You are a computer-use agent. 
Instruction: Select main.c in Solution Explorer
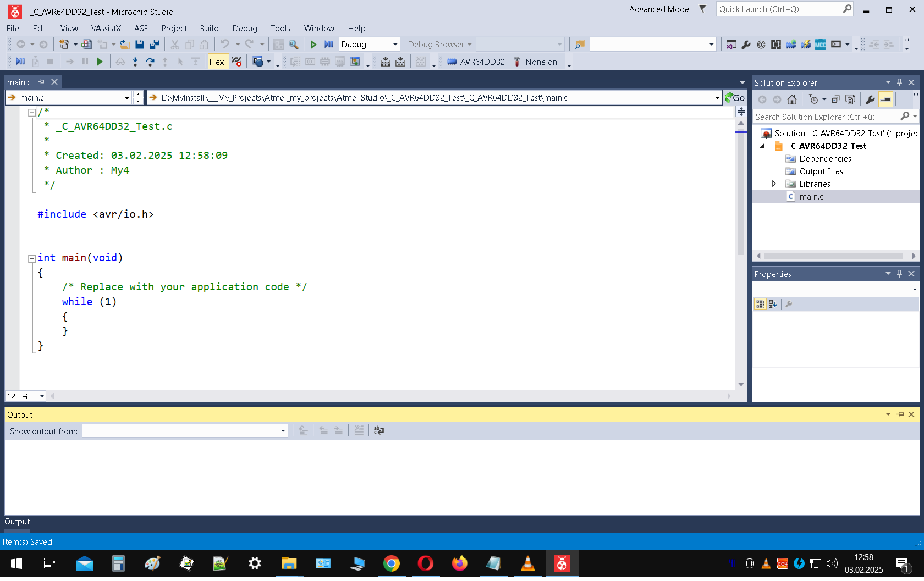(811, 197)
